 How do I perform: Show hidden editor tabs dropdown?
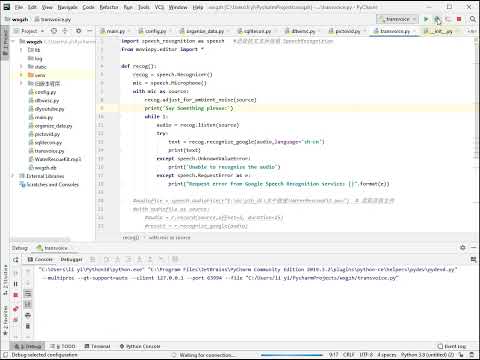(472, 31)
